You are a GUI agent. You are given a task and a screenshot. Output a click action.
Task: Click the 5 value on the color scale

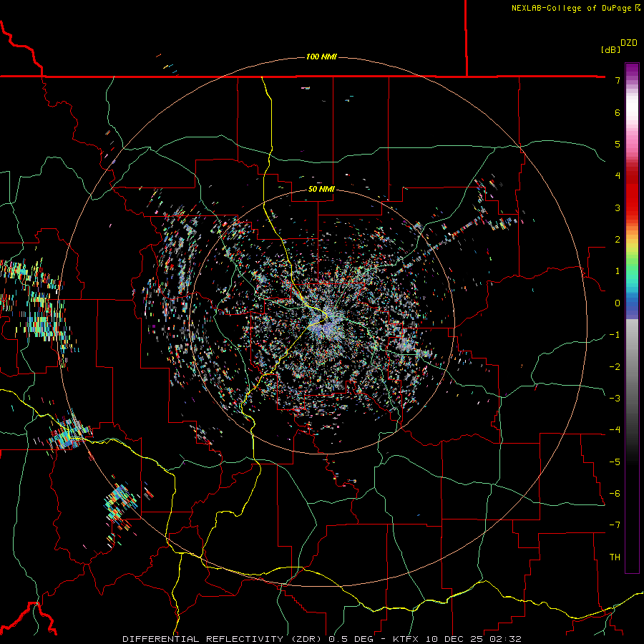click(x=618, y=144)
